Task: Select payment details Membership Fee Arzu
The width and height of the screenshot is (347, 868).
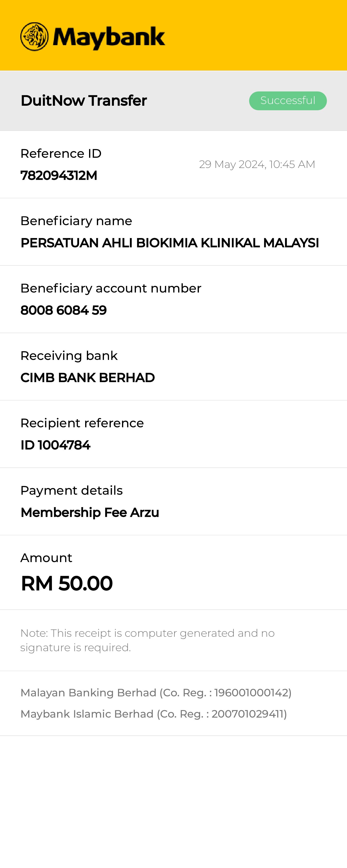Action: pos(90,512)
